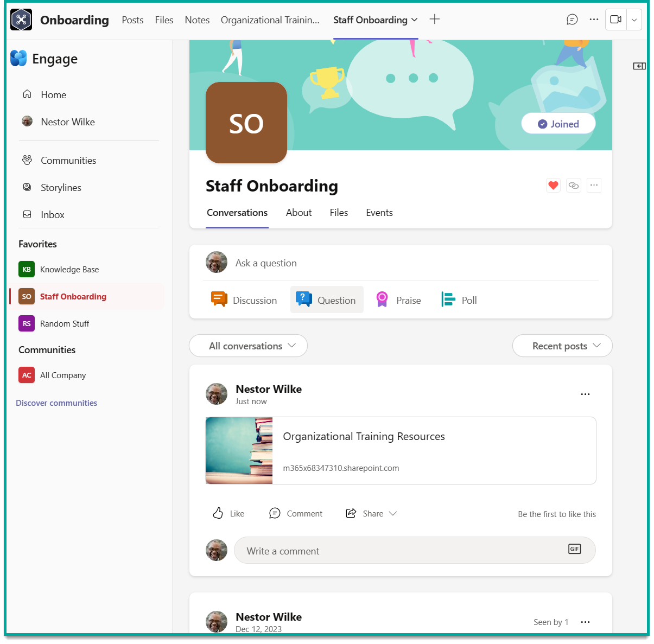Switch to the About tab
The width and height of the screenshot is (654, 644).
point(299,212)
